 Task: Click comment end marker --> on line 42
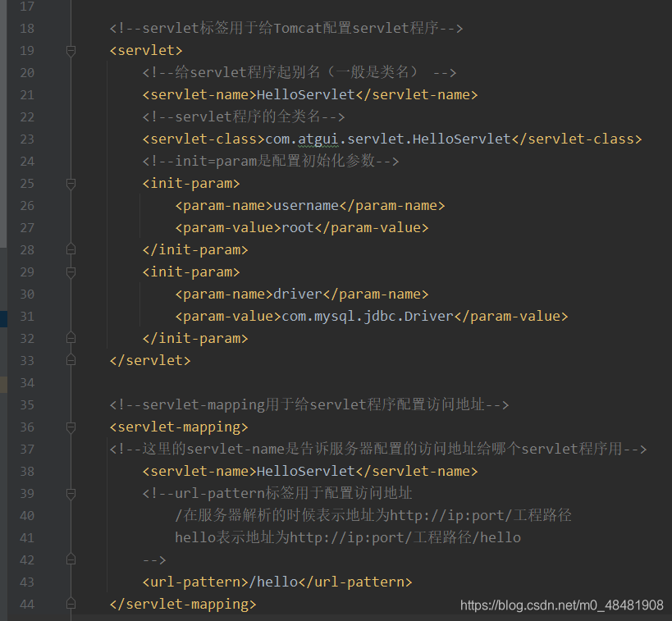[x=154, y=560]
